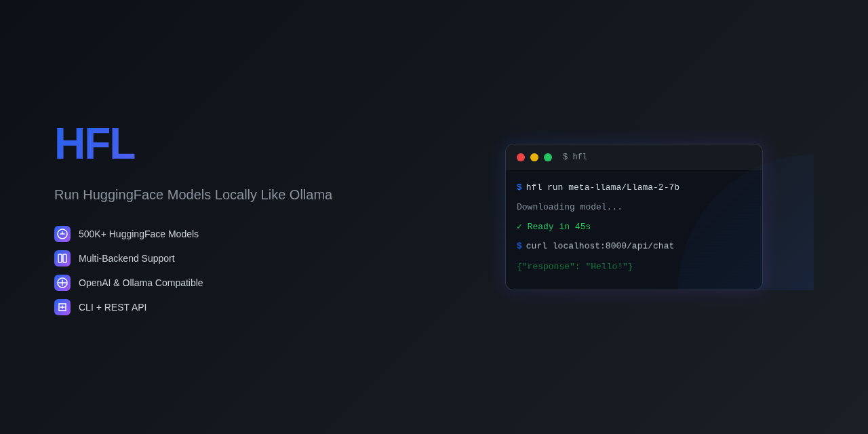
Task: Click the green maximize dot in terminal
Action: [548, 157]
